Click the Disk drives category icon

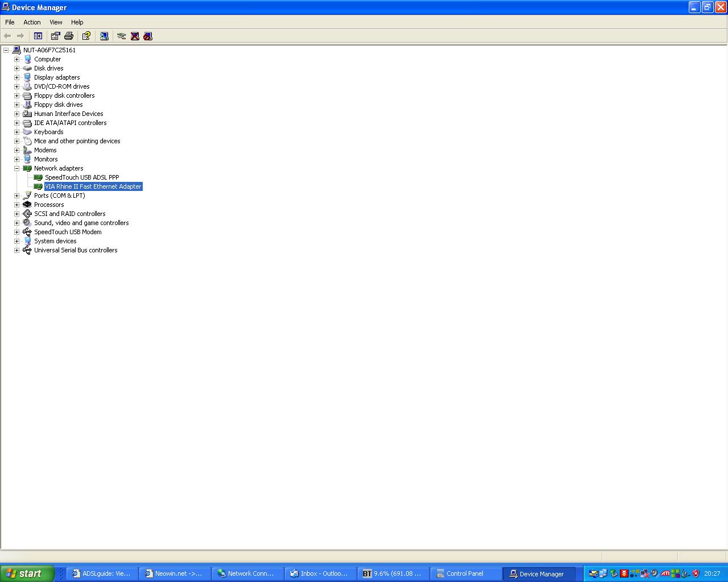point(27,68)
